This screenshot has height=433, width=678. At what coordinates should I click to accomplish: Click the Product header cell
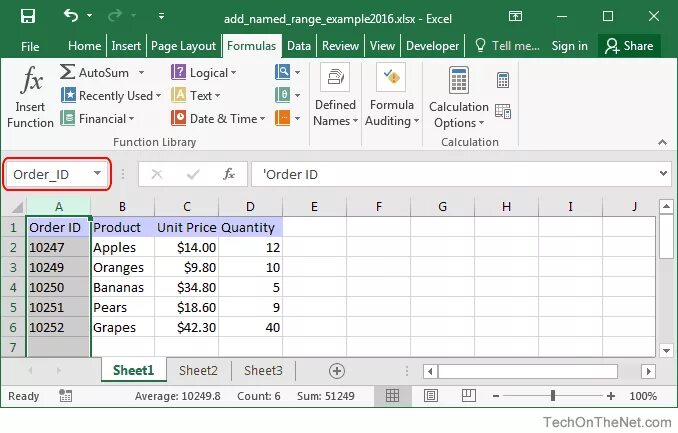click(122, 228)
